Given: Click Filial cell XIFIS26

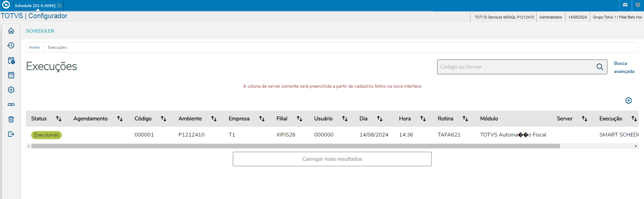Looking at the screenshot, I should click(286, 135).
